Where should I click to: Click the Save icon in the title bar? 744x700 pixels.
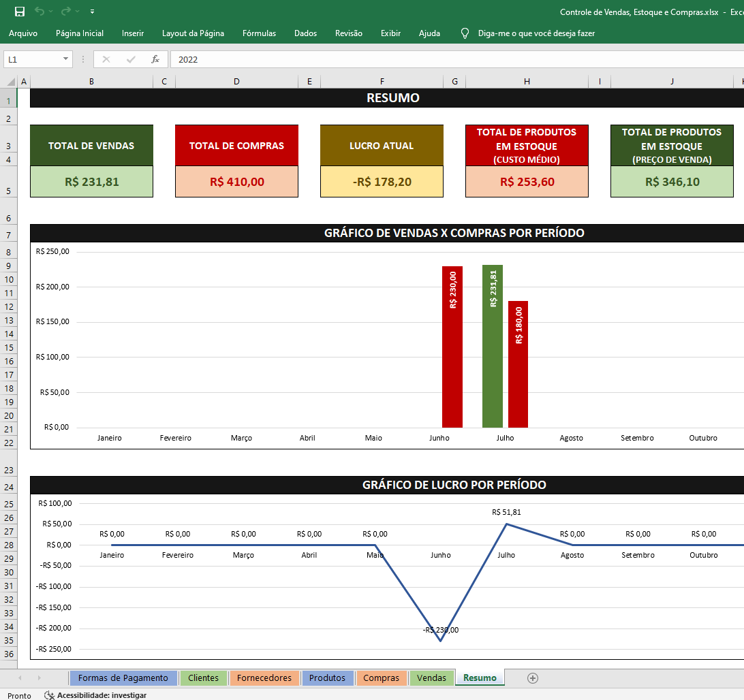click(x=20, y=12)
